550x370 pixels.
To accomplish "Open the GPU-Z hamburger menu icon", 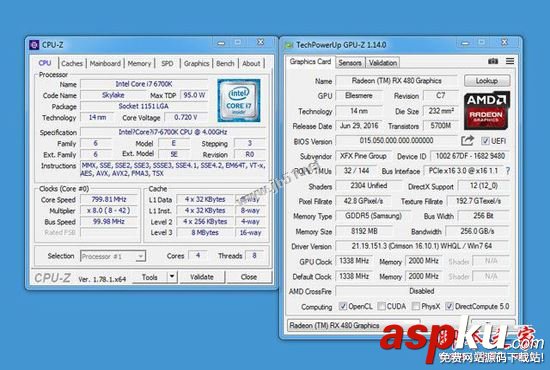I will tap(510, 61).
